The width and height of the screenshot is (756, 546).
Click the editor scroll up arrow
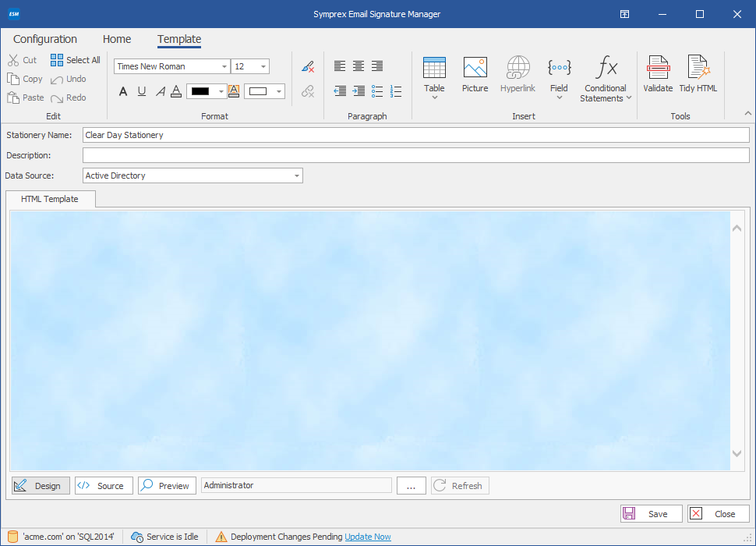coord(737,228)
